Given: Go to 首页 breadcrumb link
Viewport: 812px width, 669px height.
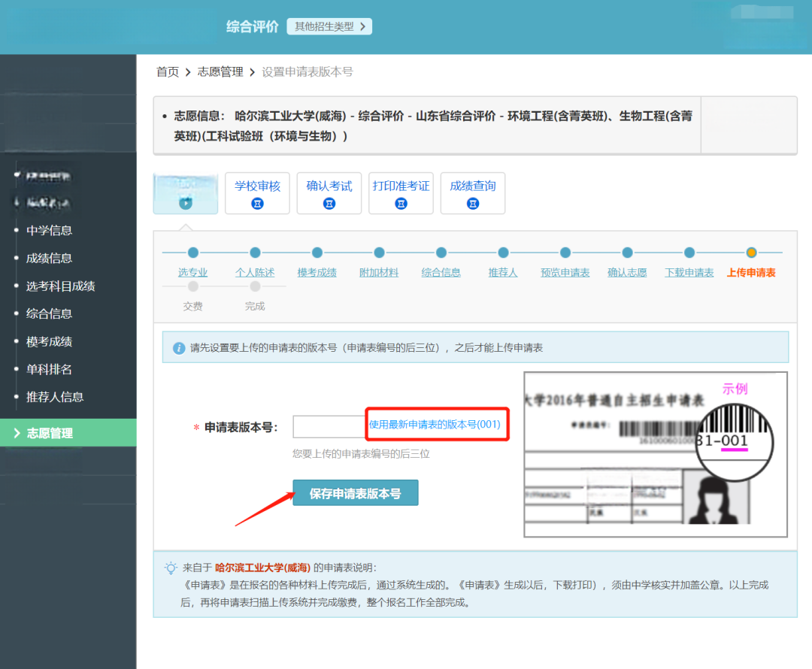Looking at the screenshot, I should (x=168, y=72).
